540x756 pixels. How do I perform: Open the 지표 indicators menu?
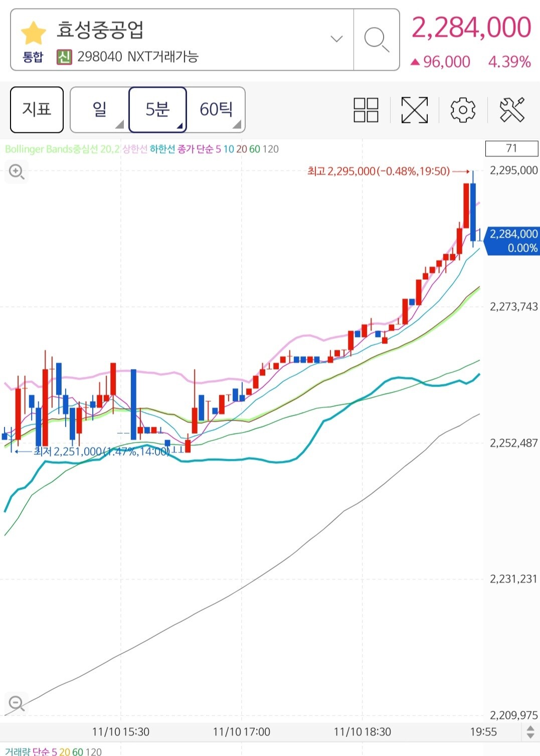(37, 110)
